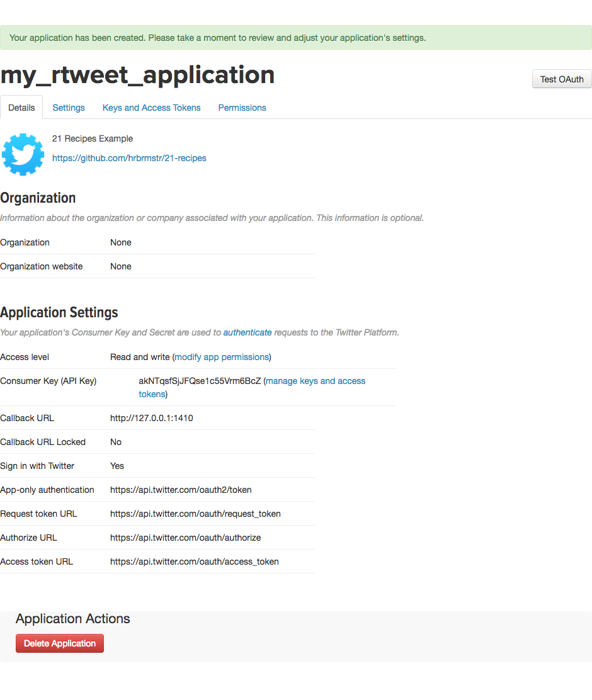Click the application created success message
592x700 pixels.
click(x=296, y=38)
